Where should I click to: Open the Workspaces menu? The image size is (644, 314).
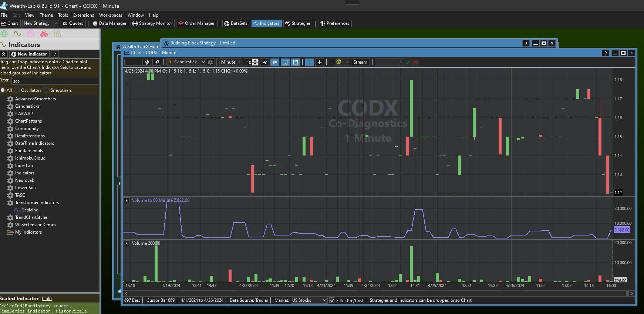point(111,15)
